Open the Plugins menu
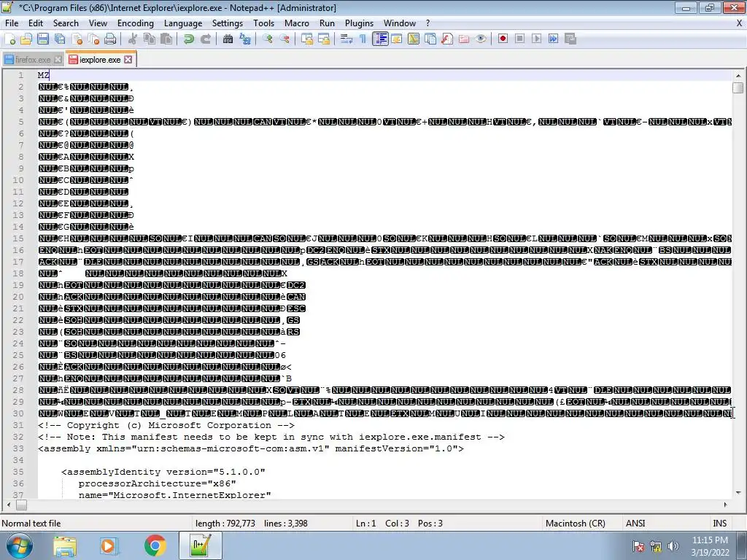This screenshot has width=747, height=560. 359,23
